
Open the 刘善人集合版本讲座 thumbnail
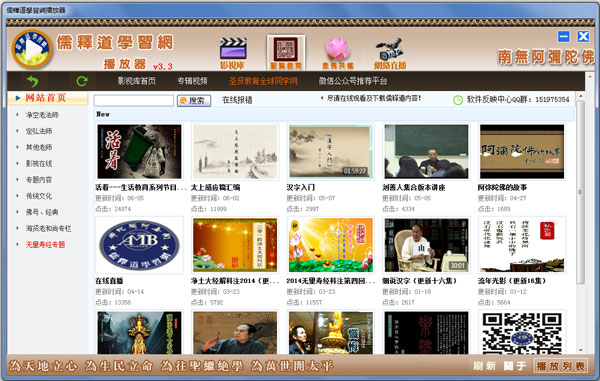[x=426, y=151]
